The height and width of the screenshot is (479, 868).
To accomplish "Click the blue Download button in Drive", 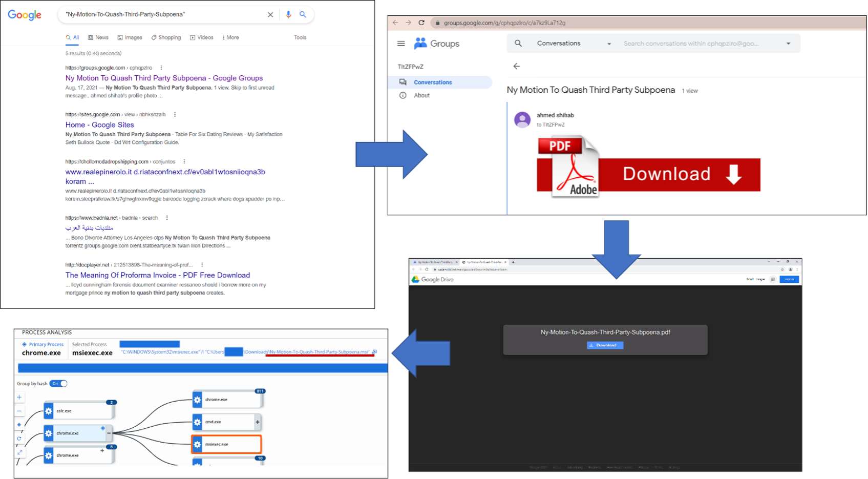I will [x=605, y=345].
